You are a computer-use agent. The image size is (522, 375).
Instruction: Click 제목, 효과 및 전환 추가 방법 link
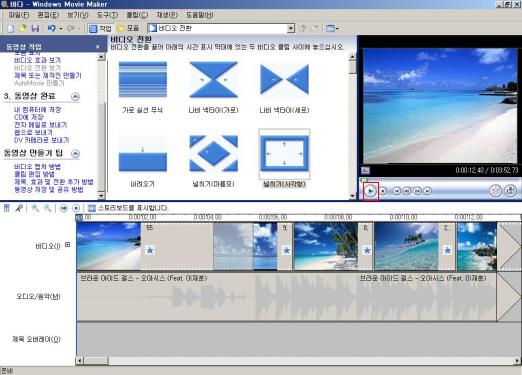click(54, 182)
